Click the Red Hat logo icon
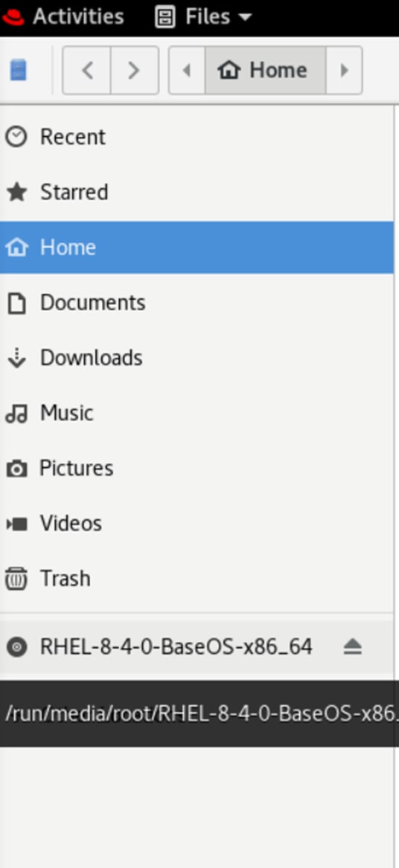 point(13,16)
